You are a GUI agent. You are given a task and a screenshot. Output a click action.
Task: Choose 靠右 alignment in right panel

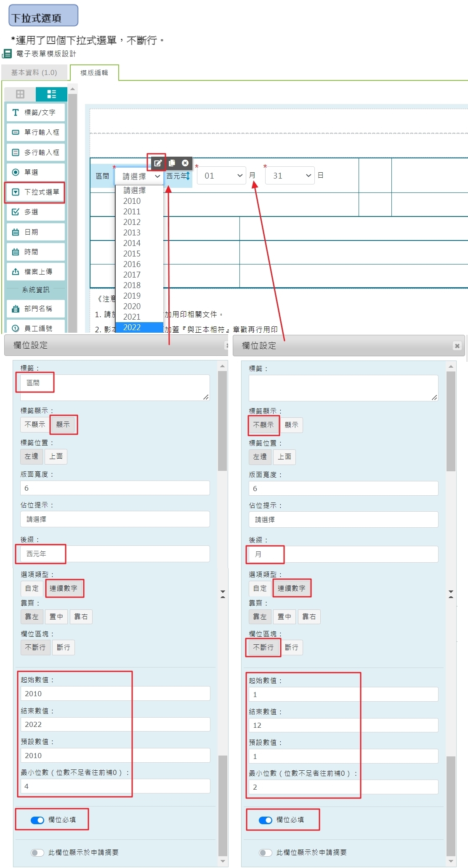(x=309, y=617)
